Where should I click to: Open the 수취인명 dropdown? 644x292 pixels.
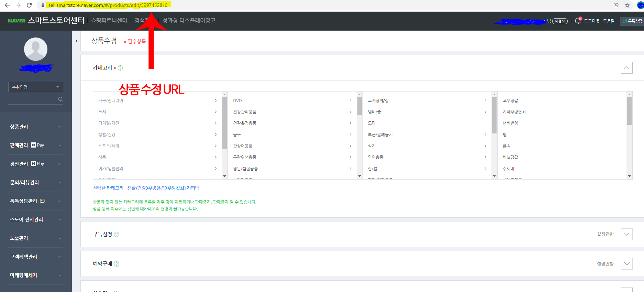35,87
